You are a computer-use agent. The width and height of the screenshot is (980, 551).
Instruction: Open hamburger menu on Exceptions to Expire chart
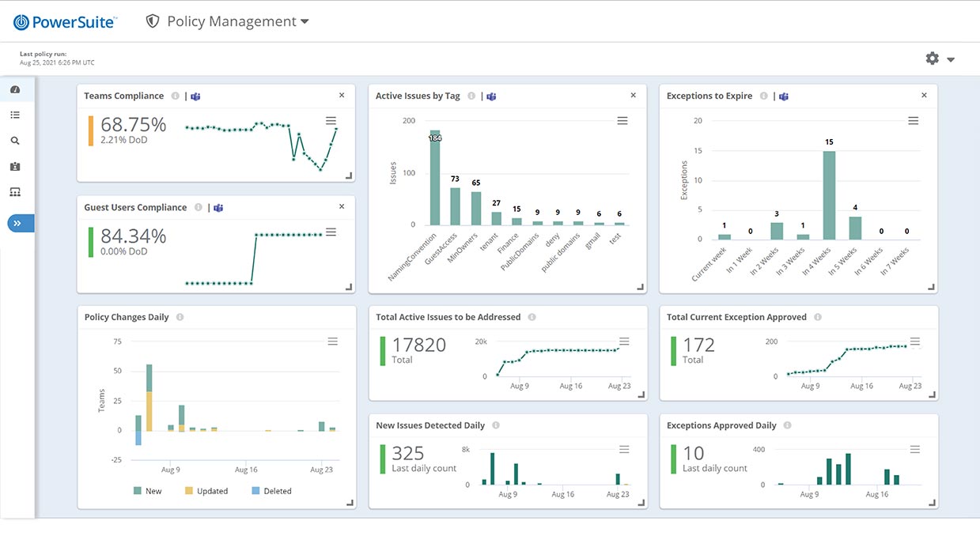pyautogui.click(x=913, y=121)
